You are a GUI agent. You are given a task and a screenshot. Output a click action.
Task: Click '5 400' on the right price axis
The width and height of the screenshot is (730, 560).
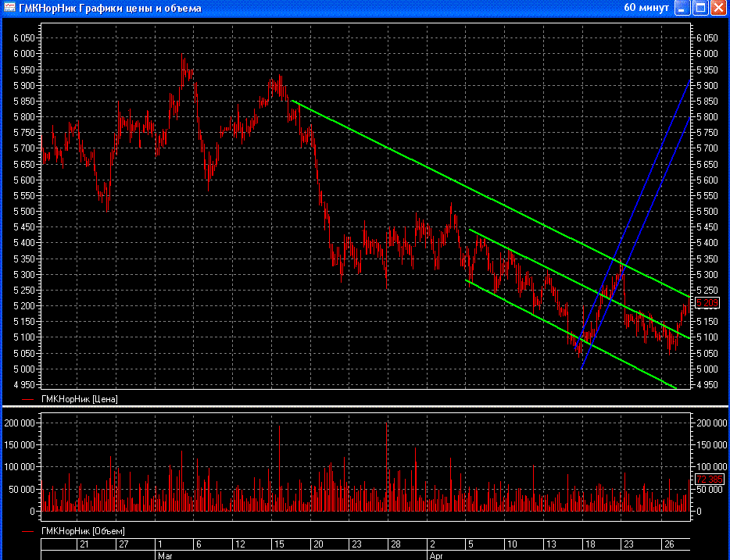tap(707, 243)
